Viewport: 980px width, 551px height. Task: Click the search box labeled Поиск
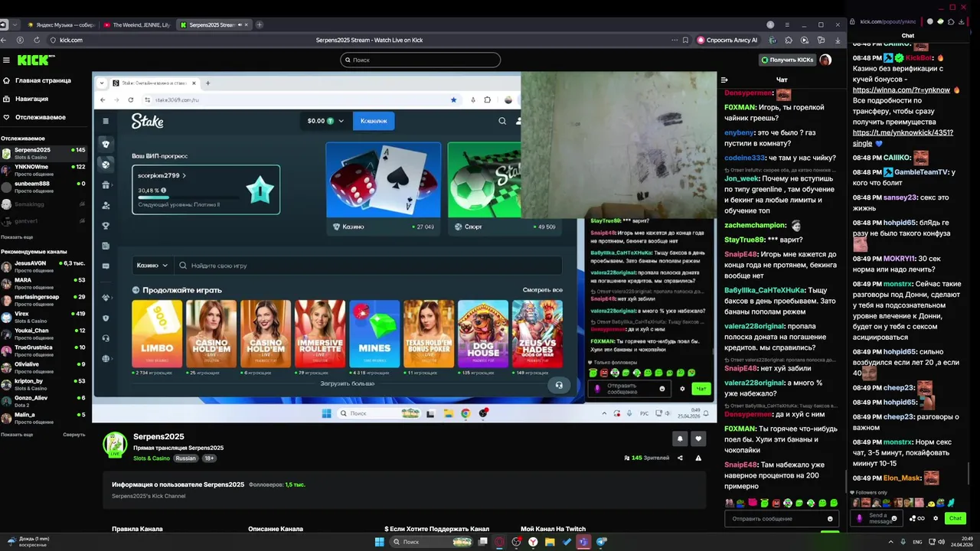420,60
